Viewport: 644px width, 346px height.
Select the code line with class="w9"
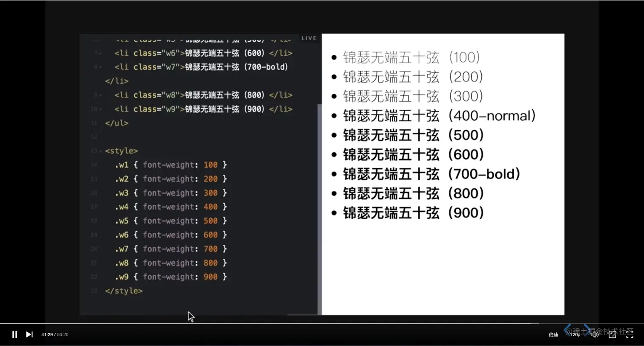point(203,109)
